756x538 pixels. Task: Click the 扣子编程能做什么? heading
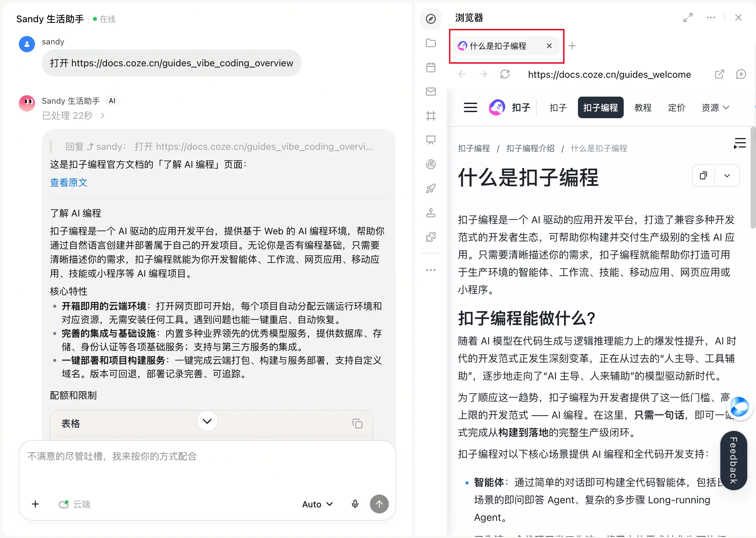click(527, 318)
